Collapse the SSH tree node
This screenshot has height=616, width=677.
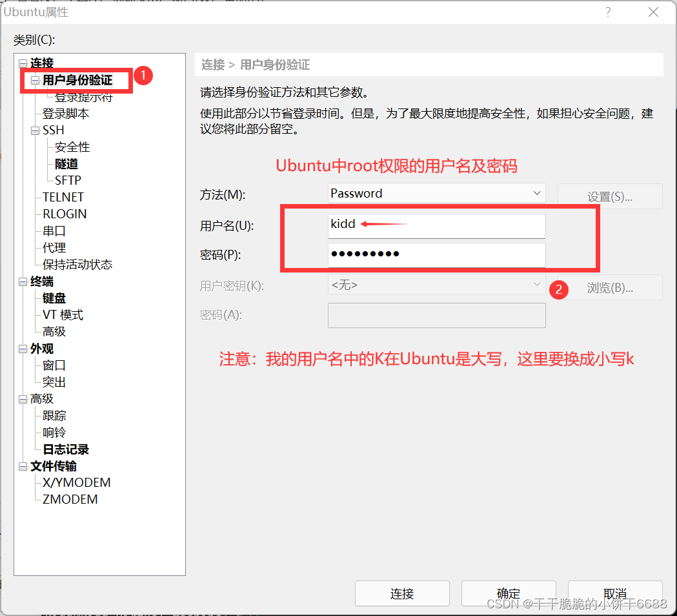35,130
